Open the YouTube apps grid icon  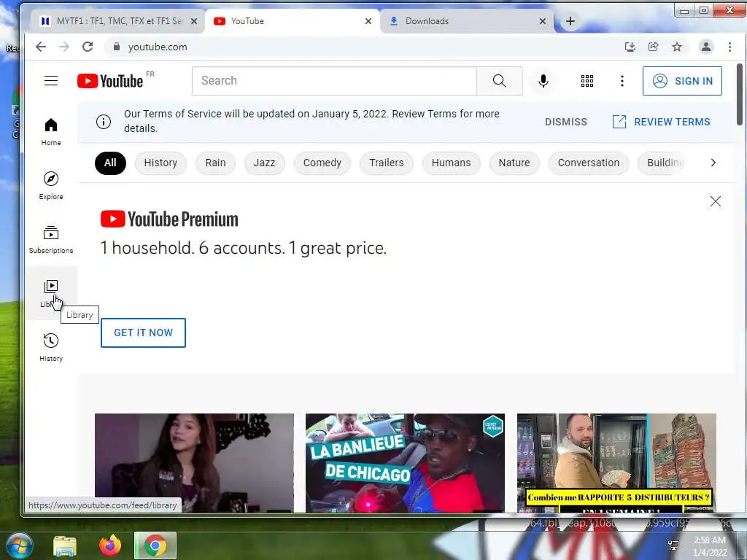coord(587,81)
